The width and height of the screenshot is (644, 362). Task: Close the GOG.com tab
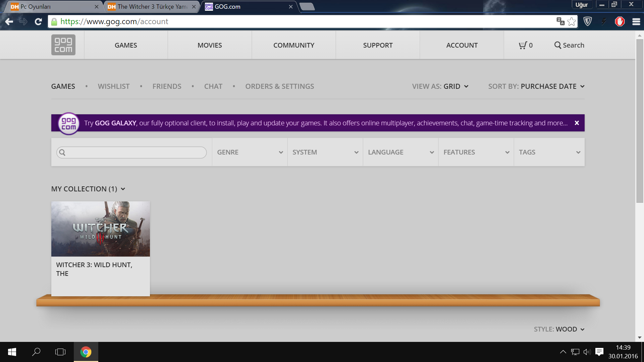click(291, 7)
